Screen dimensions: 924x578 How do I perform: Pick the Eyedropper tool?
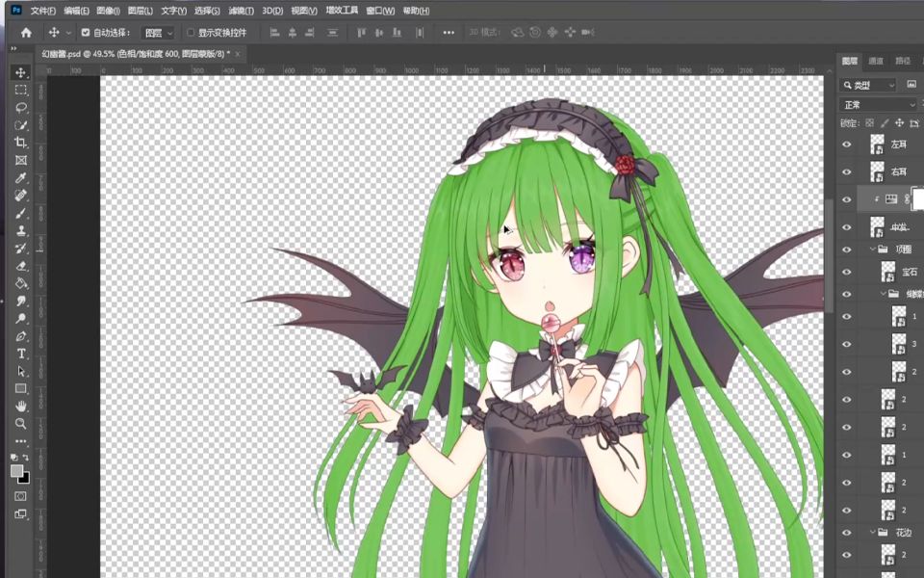pyautogui.click(x=20, y=178)
